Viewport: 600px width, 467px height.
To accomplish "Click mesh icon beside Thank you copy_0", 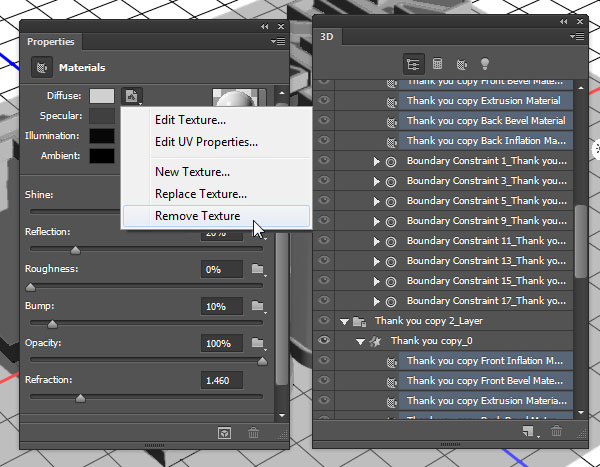I will pyautogui.click(x=375, y=341).
